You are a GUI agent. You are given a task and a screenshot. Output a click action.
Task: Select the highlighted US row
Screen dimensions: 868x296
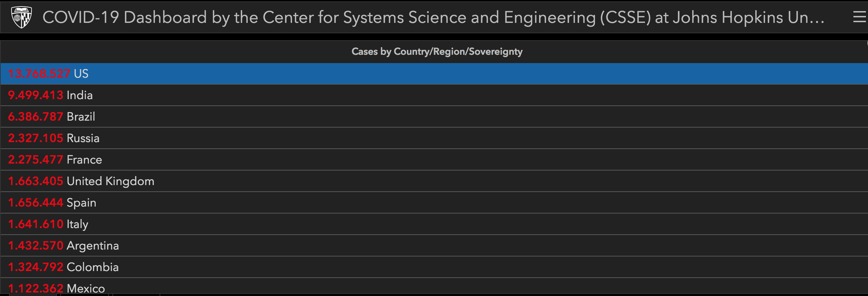434,73
